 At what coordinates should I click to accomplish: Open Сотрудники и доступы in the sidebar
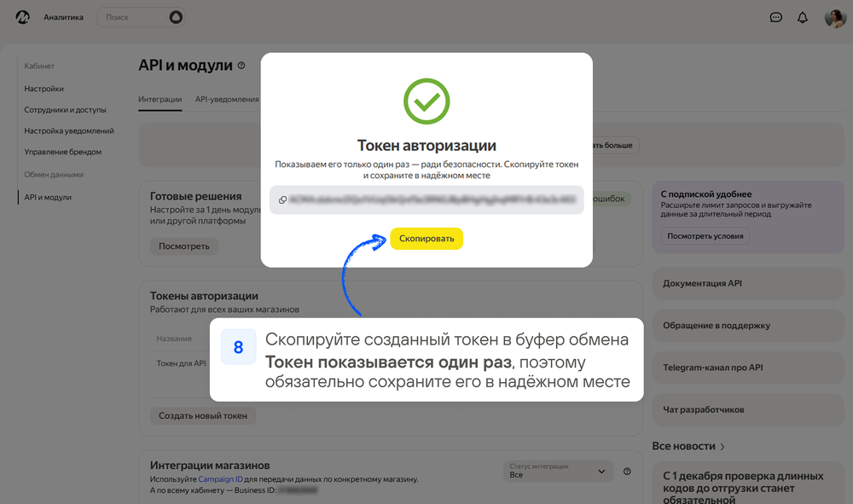point(66,110)
